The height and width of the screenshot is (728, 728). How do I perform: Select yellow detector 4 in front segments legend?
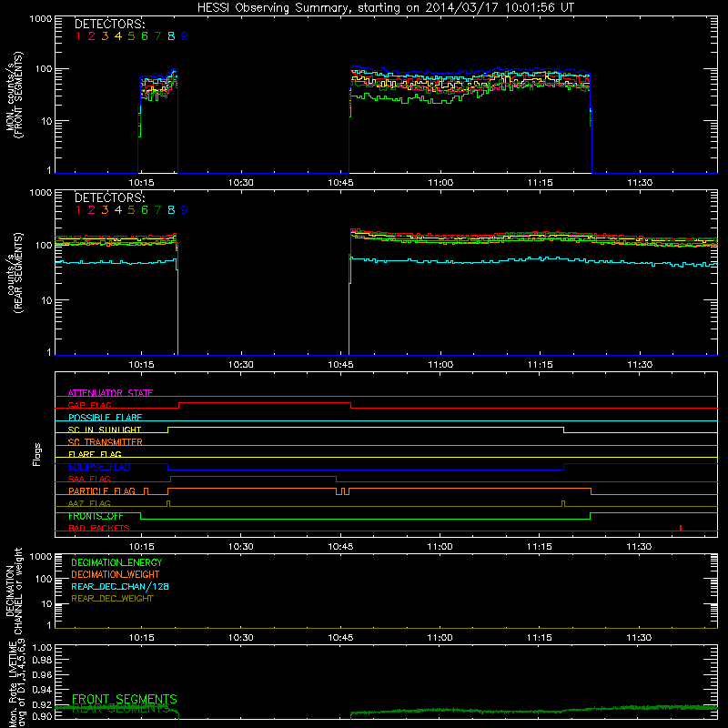point(118,36)
